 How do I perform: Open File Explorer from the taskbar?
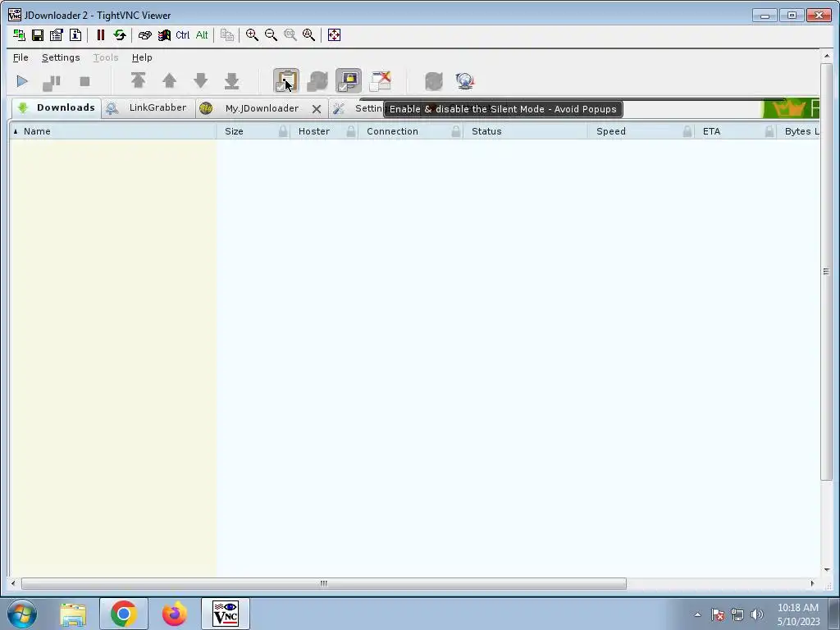pyautogui.click(x=73, y=614)
